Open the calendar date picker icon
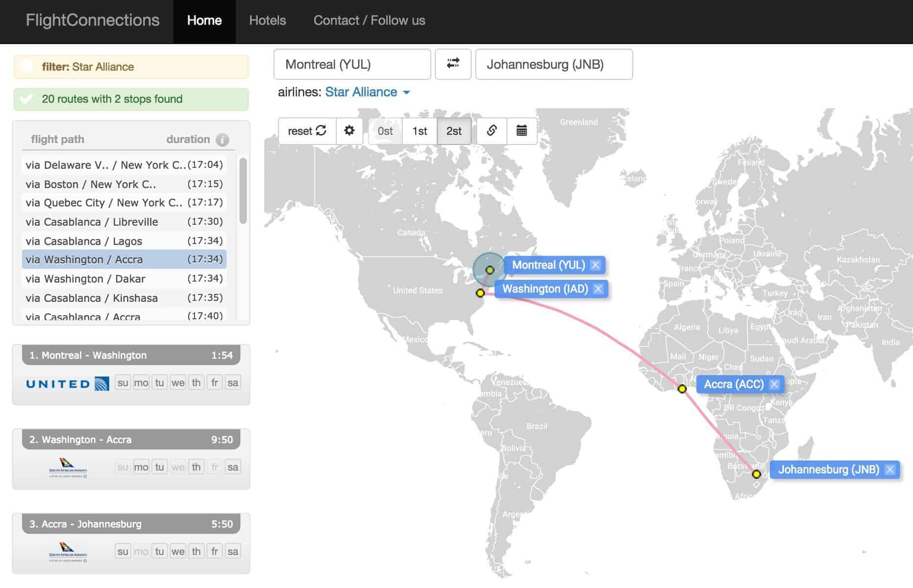 click(x=521, y=131)
